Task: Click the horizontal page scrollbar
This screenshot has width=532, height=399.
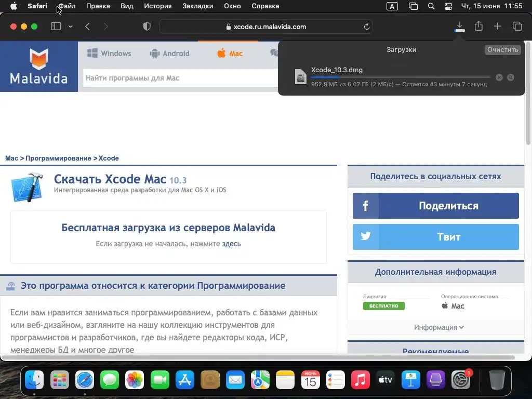Action: (x=258, y=357)
